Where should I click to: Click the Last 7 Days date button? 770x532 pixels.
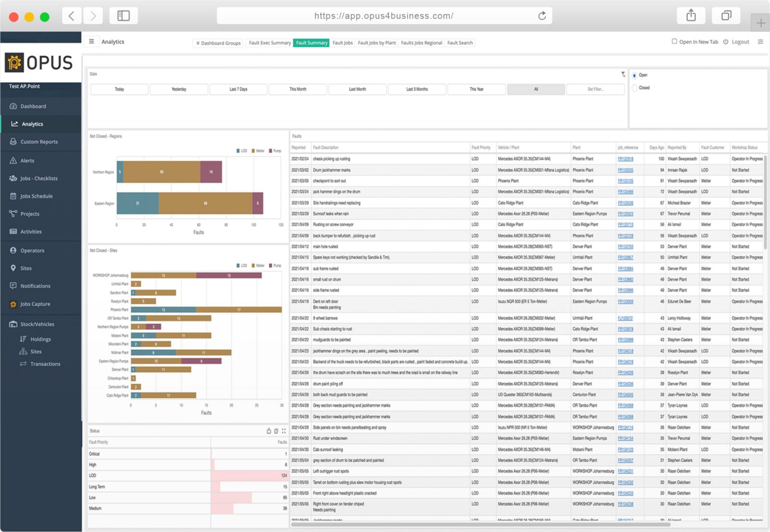[x=238, y=89]
